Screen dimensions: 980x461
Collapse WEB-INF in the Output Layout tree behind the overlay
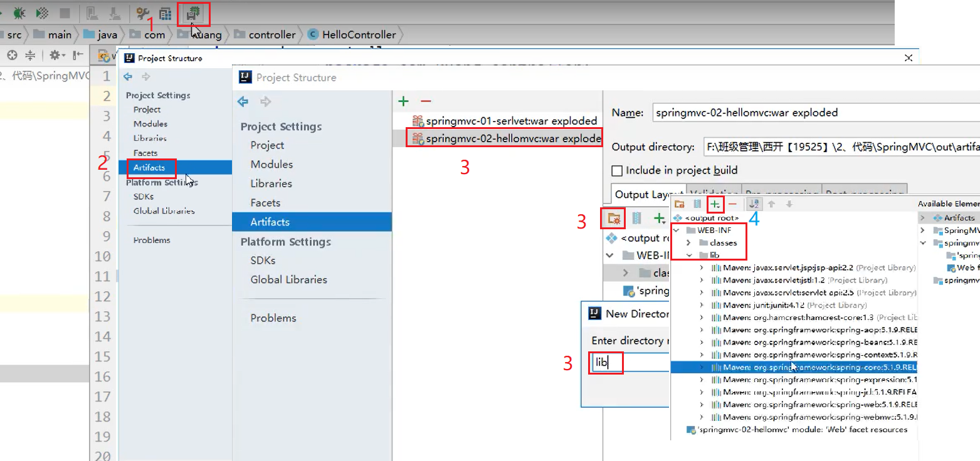[x=610, y=255]
